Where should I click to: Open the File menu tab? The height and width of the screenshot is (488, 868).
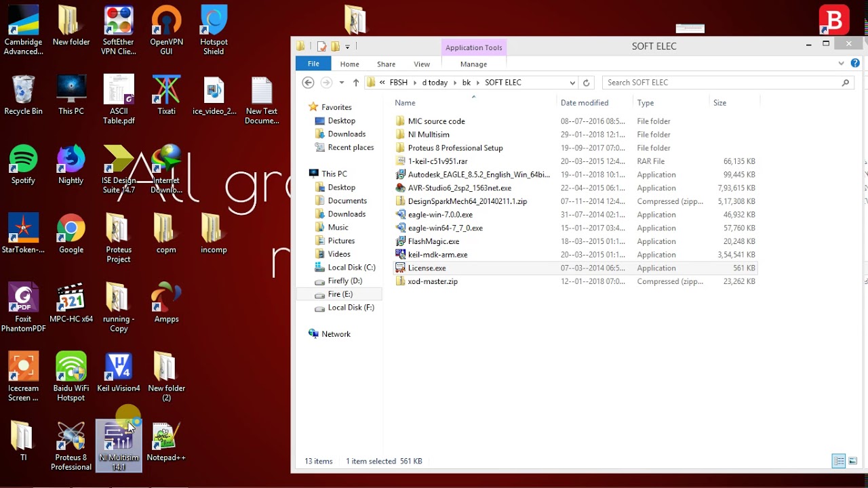[x=313, y=64]
